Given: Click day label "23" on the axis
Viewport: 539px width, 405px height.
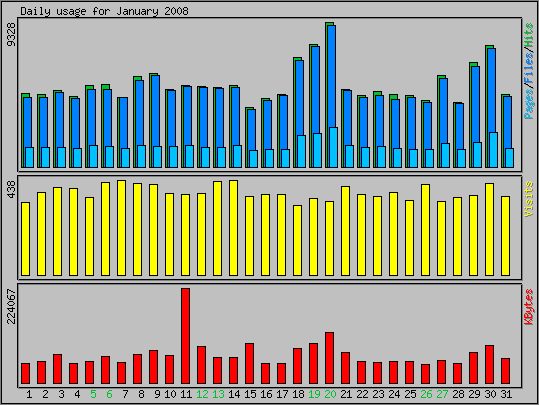Looking at the screenshot, I should click(378, 394).
